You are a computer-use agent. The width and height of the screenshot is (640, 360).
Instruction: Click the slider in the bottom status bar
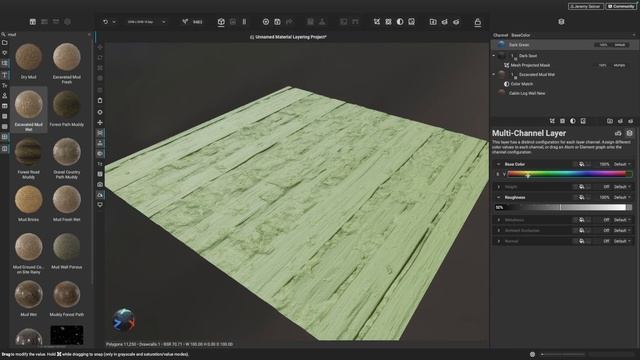[563, 354]
